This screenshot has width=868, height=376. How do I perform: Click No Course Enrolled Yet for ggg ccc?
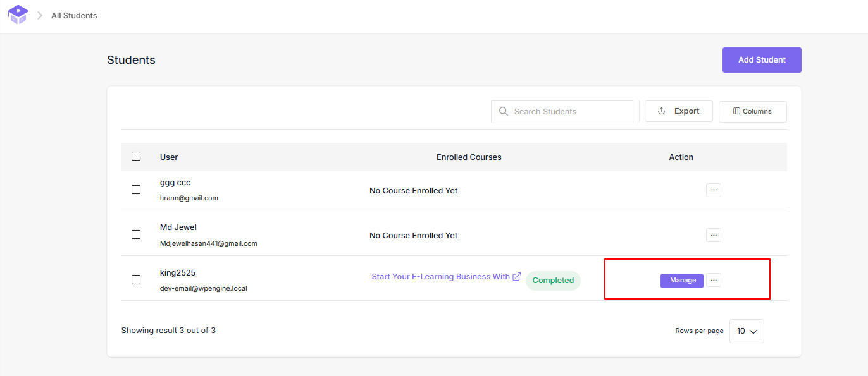click(x=414, y=191)
